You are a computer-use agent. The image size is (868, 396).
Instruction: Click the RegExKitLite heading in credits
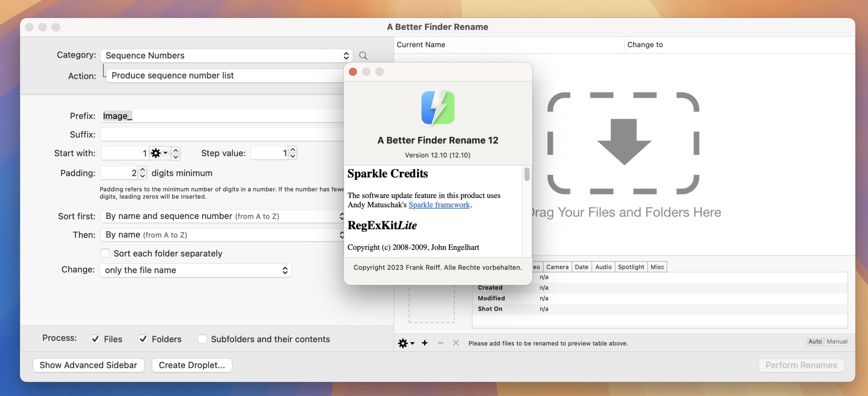tap(382, 225)
